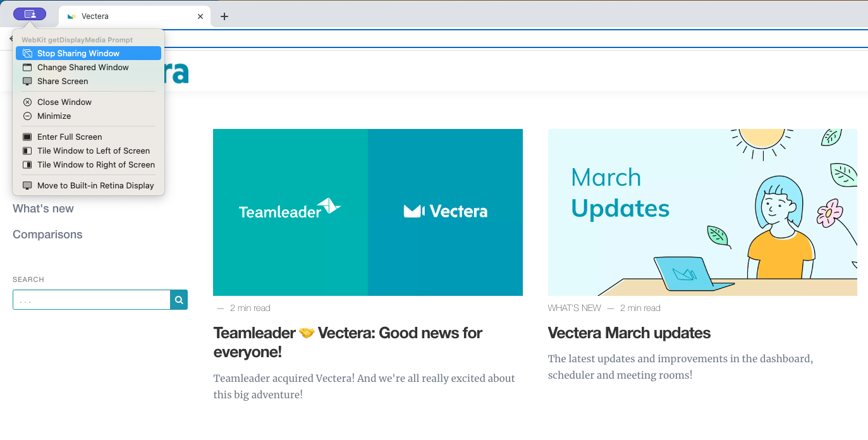The image size is (868, 440).
Task: Choose Move to Built-in Retina Display
Action: click(89, 186)
